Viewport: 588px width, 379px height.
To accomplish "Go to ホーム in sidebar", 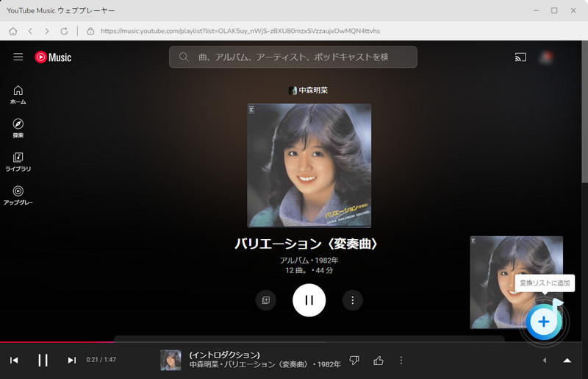I will (18, 95).
